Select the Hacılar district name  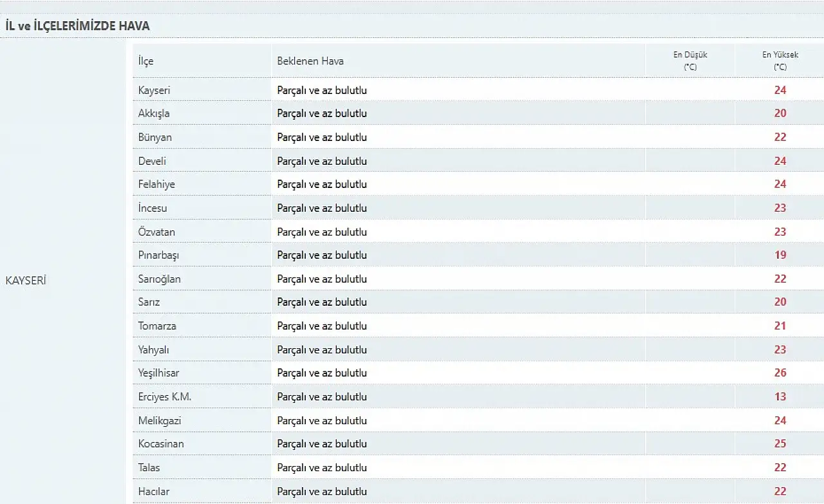[154, 491]
